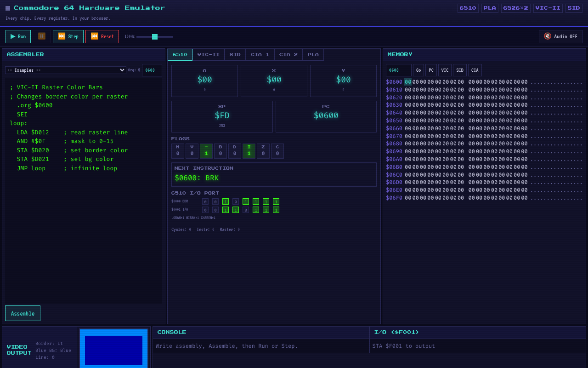588x368 pixels.
Task: Select the A register box
Action: 204,81
